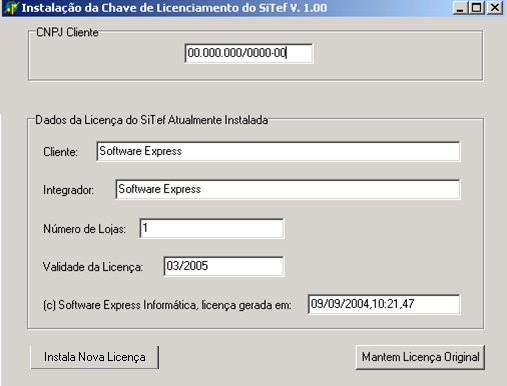Select the Cliente field showing Software Express
Screen dimensions: 507x386
(x=278, y=151)
